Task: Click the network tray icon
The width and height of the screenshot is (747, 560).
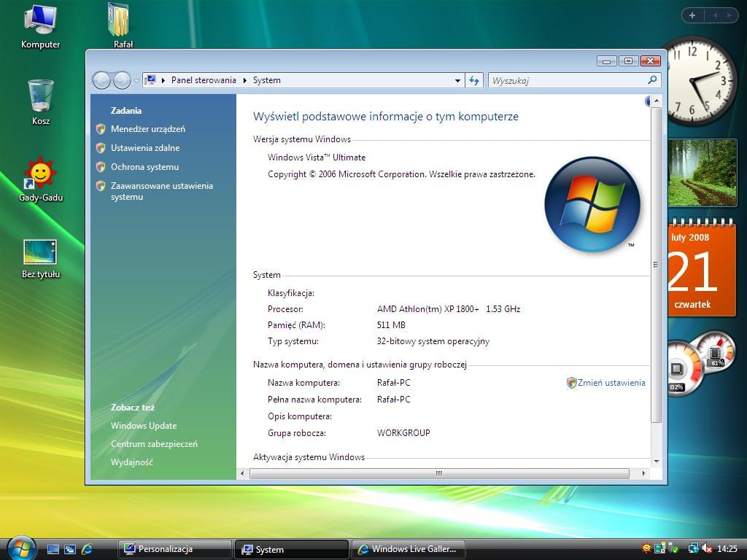Action: (693, 548)
